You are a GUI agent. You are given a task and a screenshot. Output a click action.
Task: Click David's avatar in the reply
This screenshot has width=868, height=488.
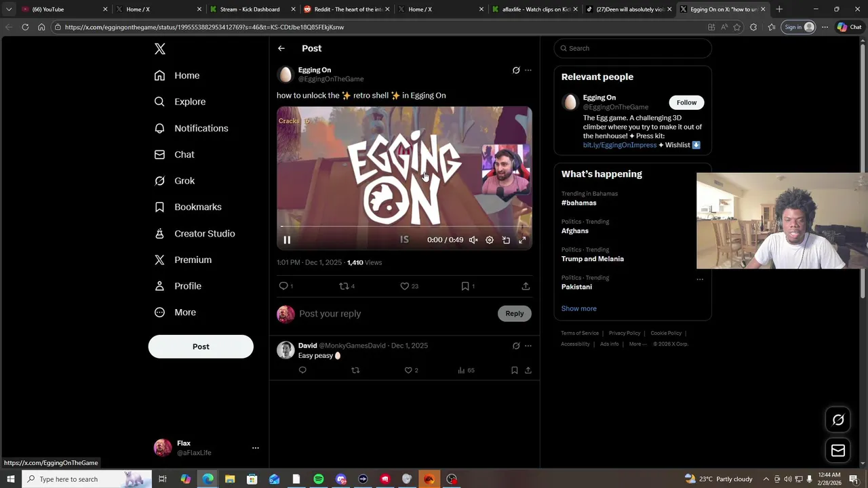click(x=285, y=350)
